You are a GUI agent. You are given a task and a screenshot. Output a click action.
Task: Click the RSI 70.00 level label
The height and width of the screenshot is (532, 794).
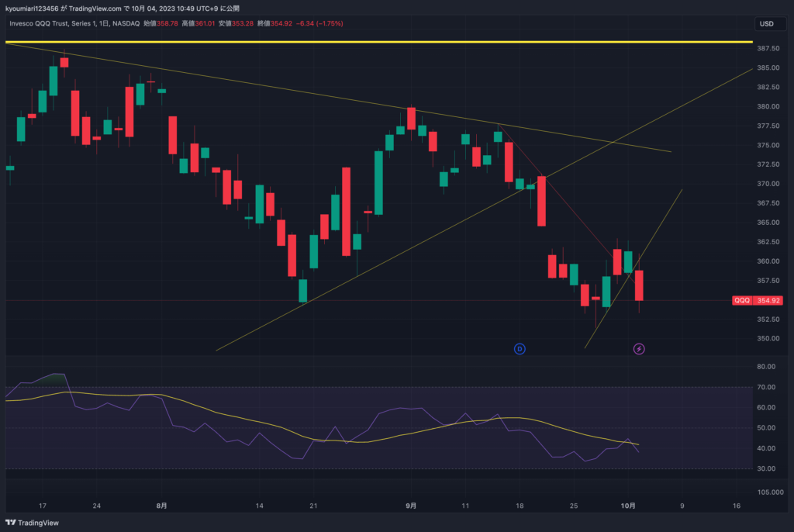point(766,387)
